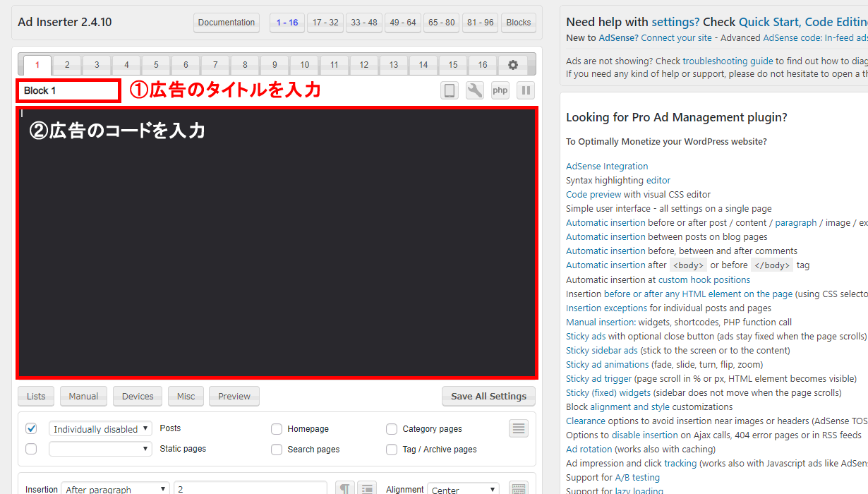Click the grid icon next to Alignment
868x494 pixels.
(x=519, y=488)
